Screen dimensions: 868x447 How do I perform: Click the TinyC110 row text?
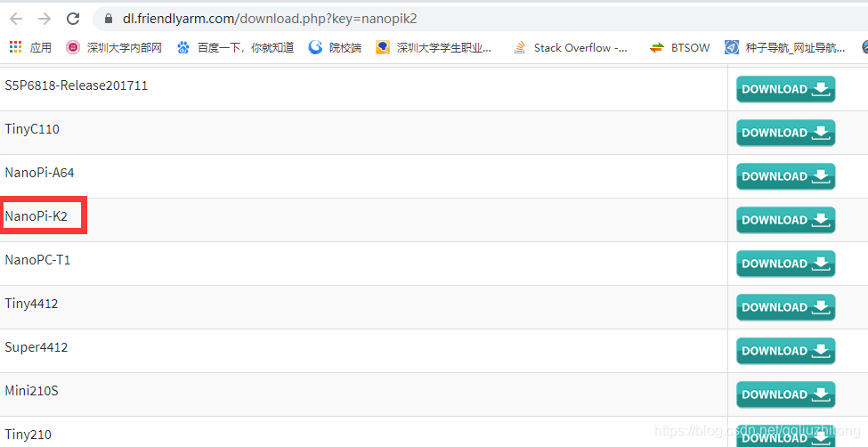coord(32,129)
